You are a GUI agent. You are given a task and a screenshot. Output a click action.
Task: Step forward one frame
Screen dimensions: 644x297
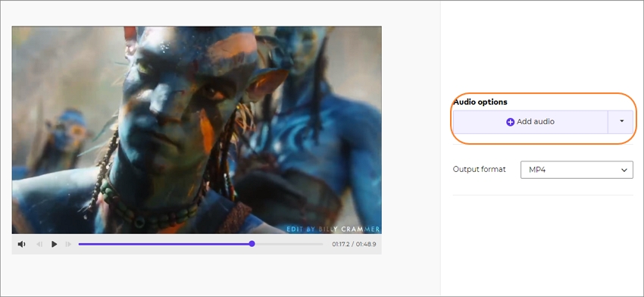(x=68, y=244)
